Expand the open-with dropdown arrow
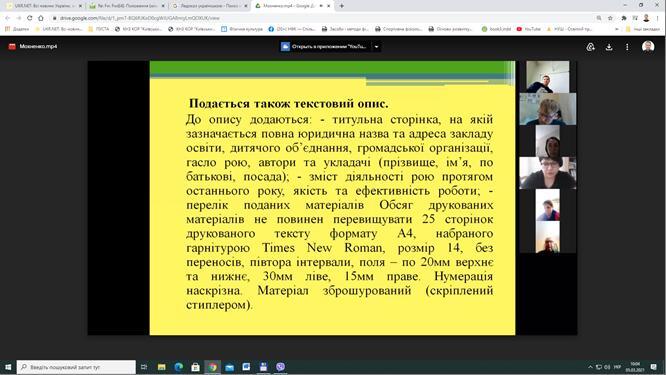The height and width of the screenshot is (375, 666). click(x=376, y=47)
